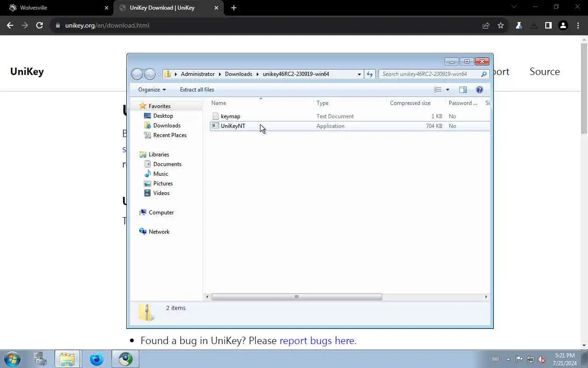Click Explorer's forward navigation arrow
The height and width of the screenshot is (368, 588).
click(x=150, y=74)
